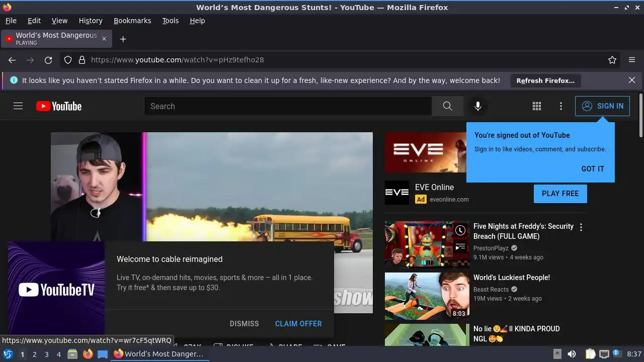Click the small EVE logo icon

pos(397,193)
